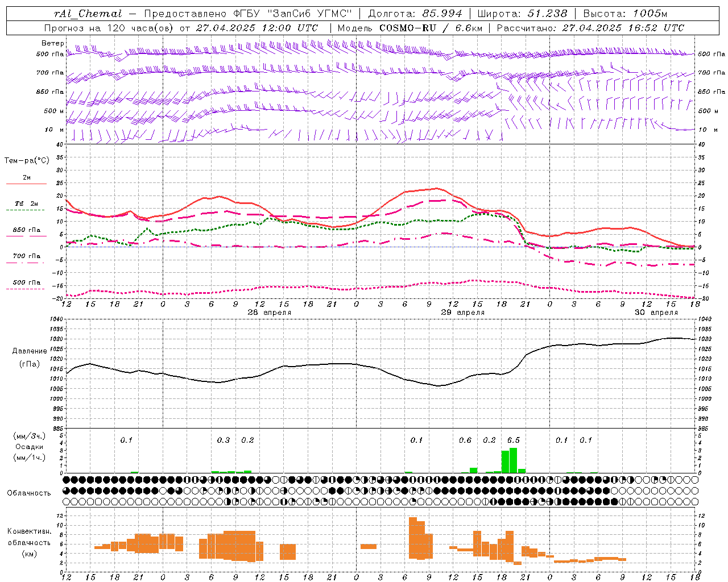Click the 6.5 precipitation value
The height and width of the screenshot is (582, 728).
514,440
